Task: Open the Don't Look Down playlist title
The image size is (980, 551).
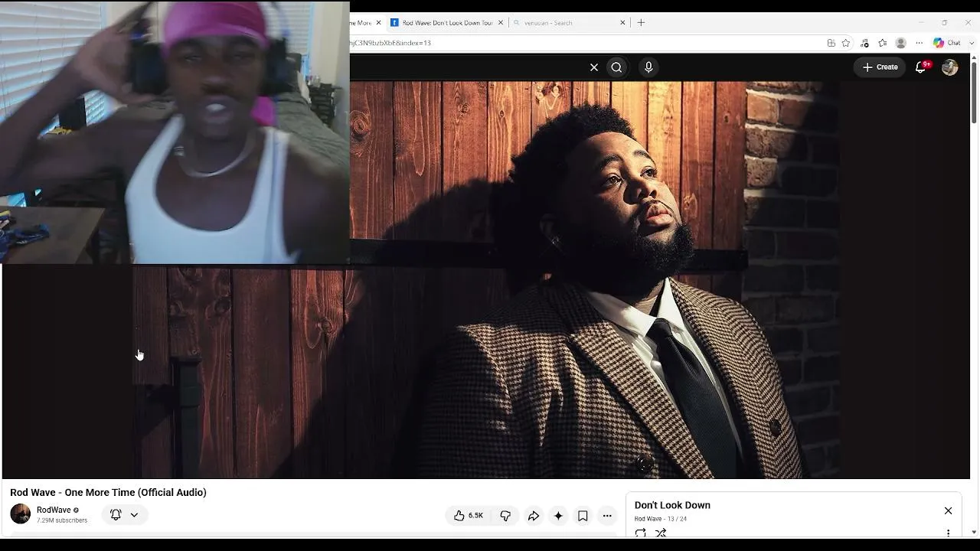Action: tap(672, 505)
